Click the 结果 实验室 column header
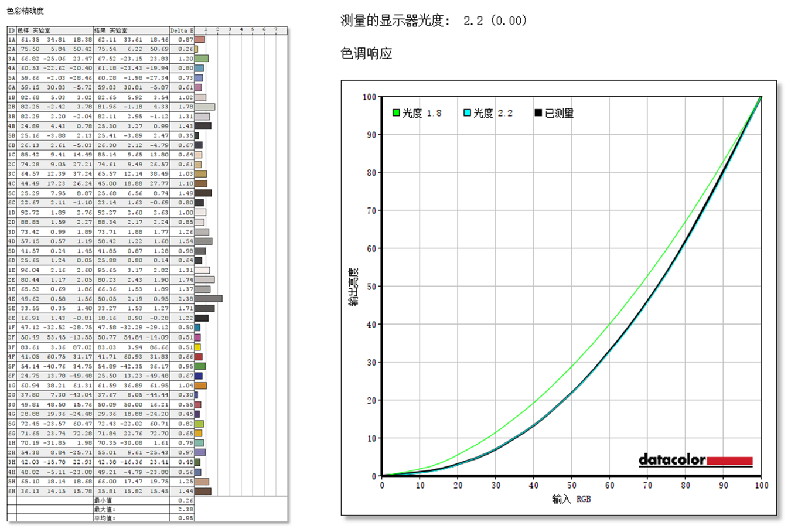Viewport: 798px width, 532px height. (x=111, y=30)
